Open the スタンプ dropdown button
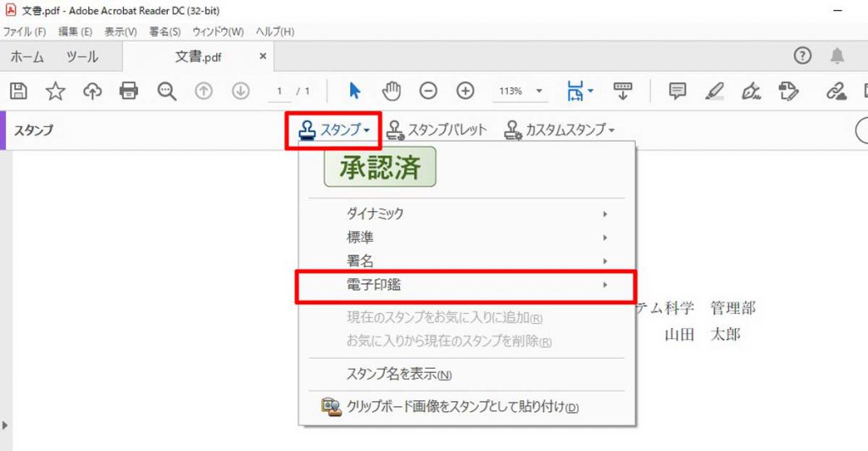Viewport: 868px width, 451px height. click(x=333, y=130)
